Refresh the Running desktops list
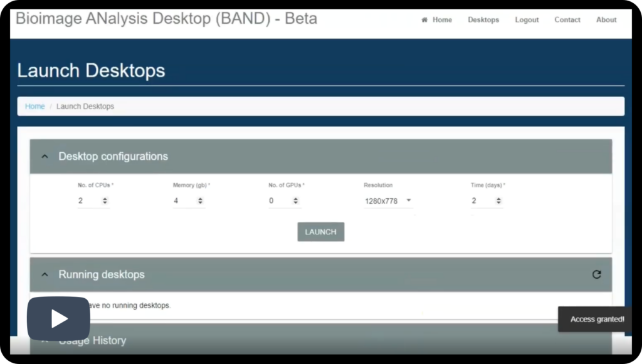Viewport: 642px width, 364px height. (x=596, y=274)
